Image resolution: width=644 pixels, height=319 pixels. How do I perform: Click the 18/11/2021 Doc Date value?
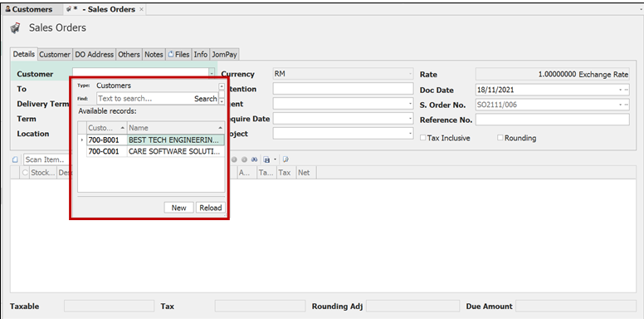click(x=495, y=90)
